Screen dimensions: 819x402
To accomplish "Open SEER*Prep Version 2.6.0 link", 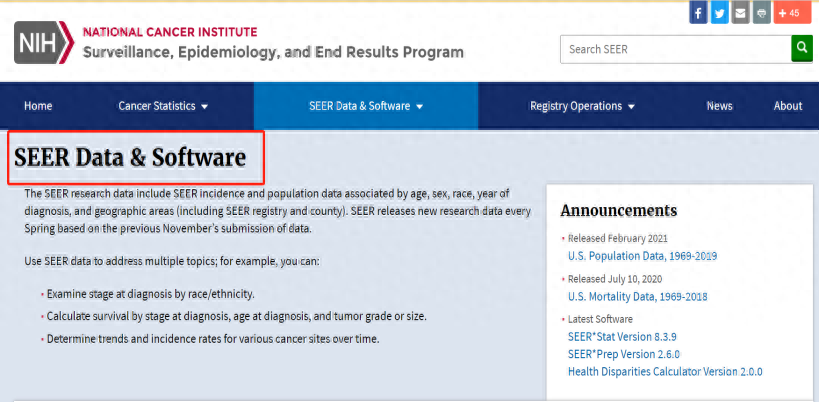I will (623, 353).
